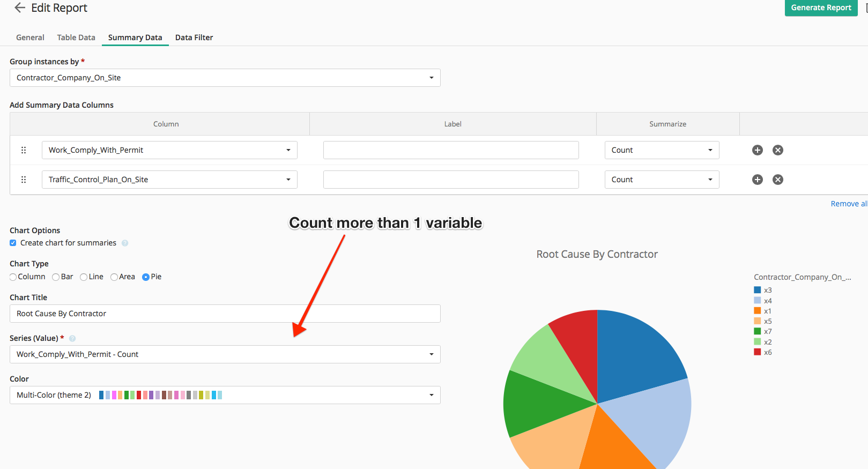Toggle x2 legend entry
Viewport: 868px width, 469px height.
pos(762,342)
